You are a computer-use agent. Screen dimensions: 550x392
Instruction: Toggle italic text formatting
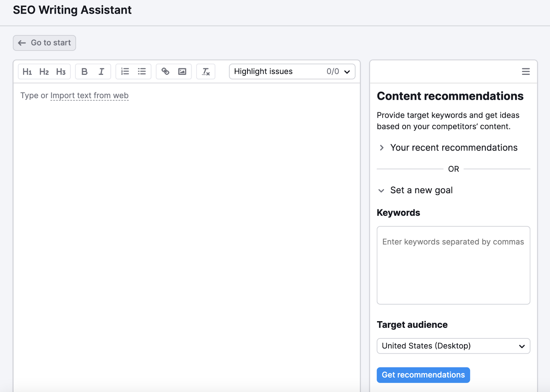(x=101, y=71)
